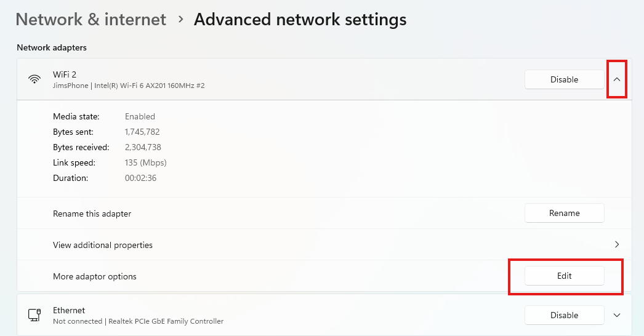
Task: Click the Bytes received value 2,304,738
Action: (143, 147)
